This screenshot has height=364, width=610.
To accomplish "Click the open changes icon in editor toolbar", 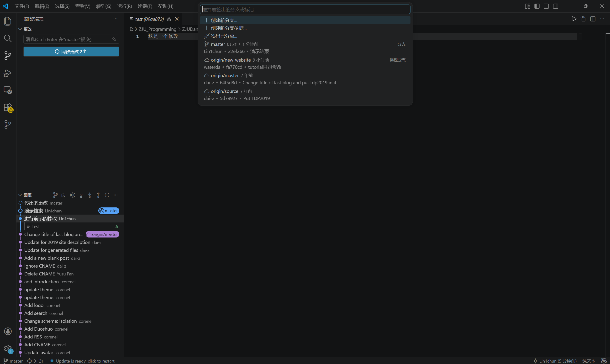I will (x=583, y=19).
